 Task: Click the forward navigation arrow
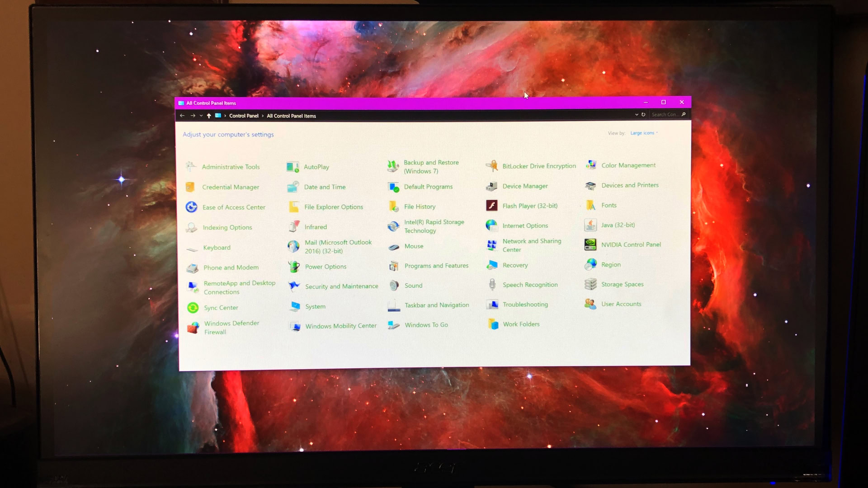(x=193, y=115)
